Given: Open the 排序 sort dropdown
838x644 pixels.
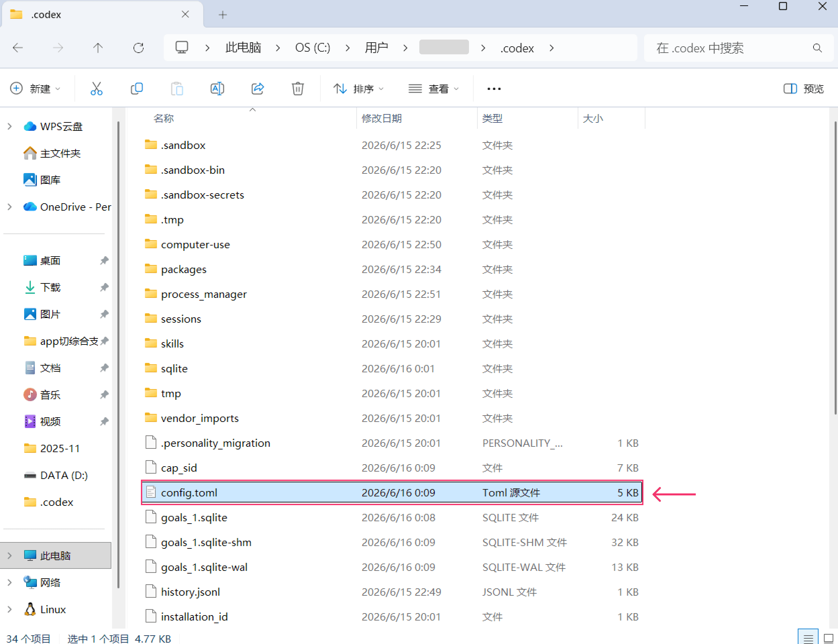Looking at the screenshot, I should 358,89.
